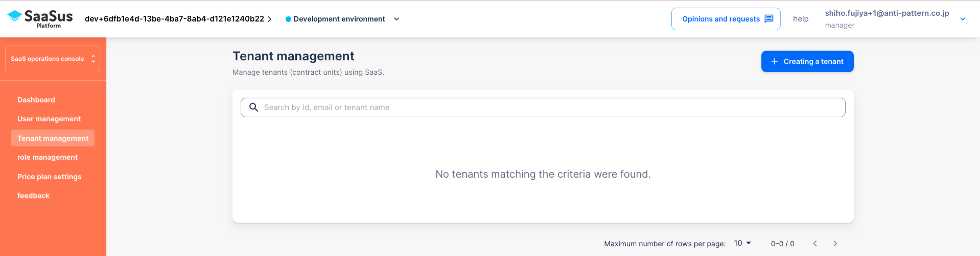Open the rows per page selector

coord(742,243)
